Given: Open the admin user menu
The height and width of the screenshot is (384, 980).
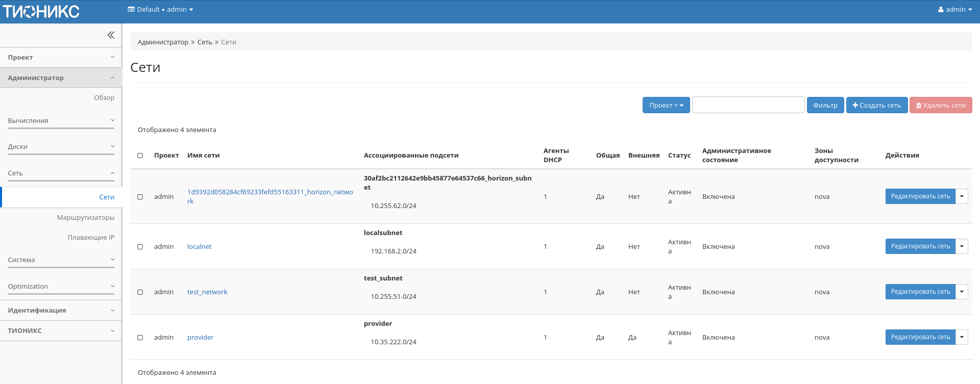Looking at the screenshot, I should pos(954,10).
